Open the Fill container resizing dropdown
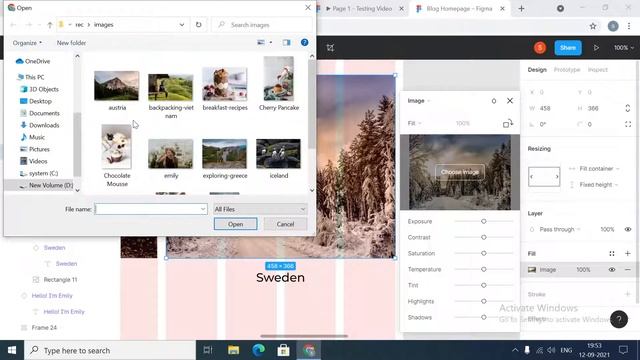 click(599, 169)
